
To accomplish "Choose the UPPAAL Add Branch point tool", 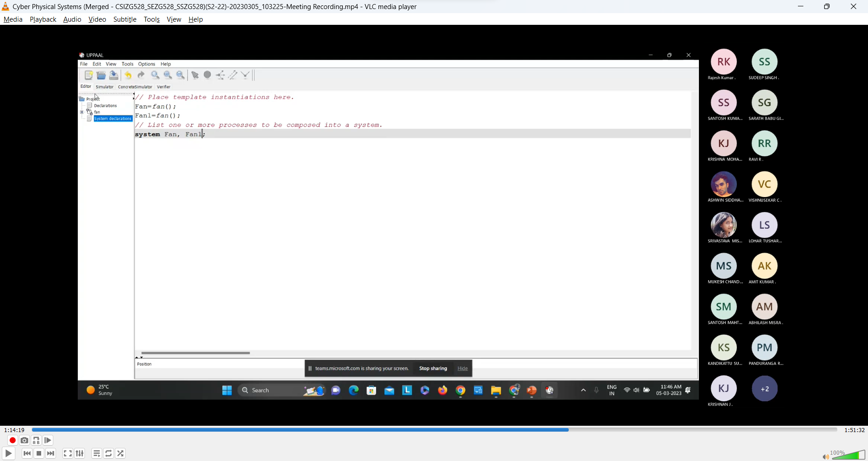I will (x=220, y=75).
